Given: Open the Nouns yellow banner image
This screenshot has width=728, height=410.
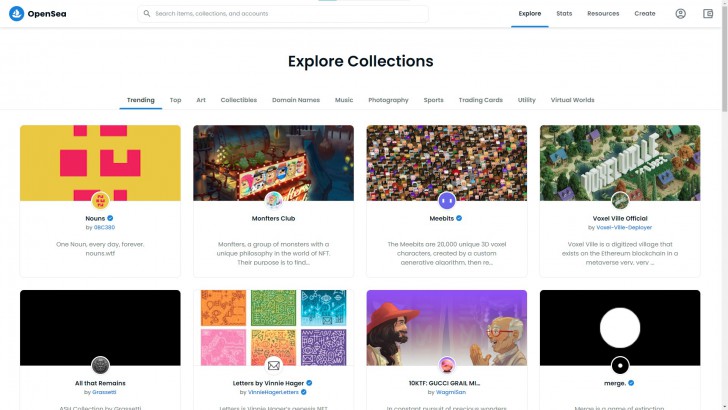Looking at the screenshot, I should (100, 163).
